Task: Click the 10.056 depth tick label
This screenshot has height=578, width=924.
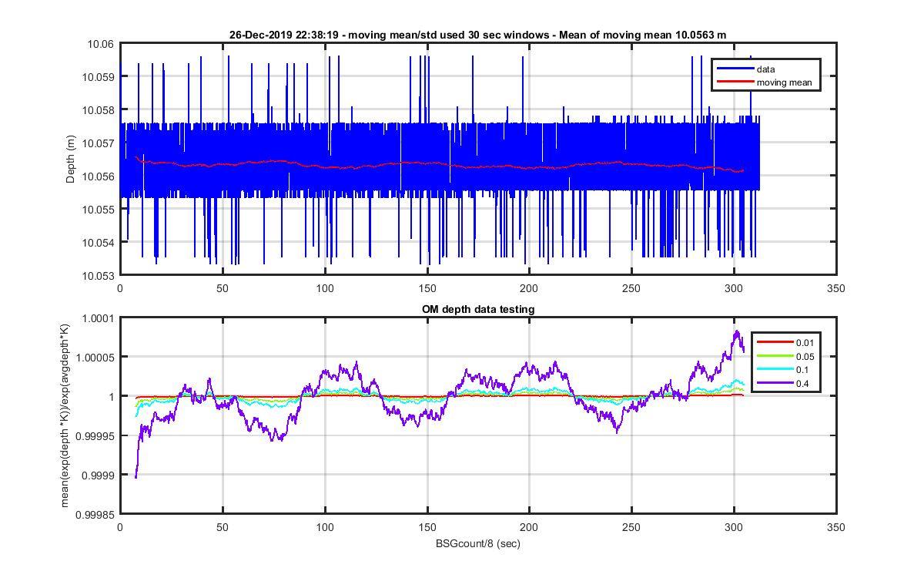Action: [x=97, y=176]
